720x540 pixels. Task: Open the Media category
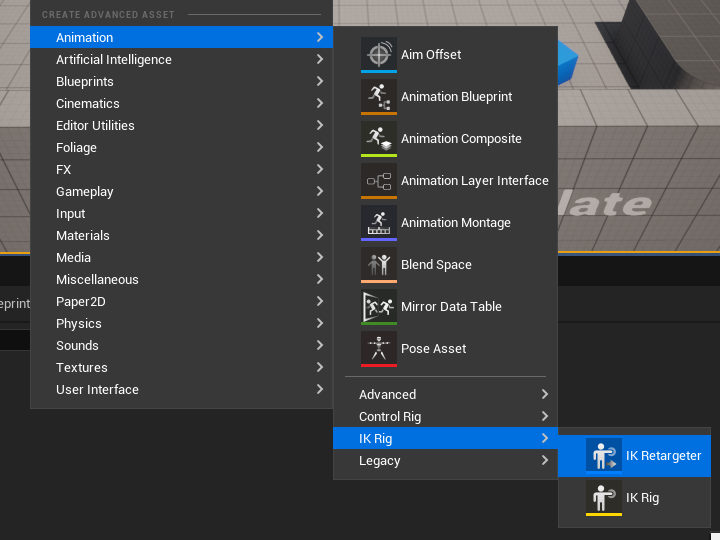tap(181, 258)
